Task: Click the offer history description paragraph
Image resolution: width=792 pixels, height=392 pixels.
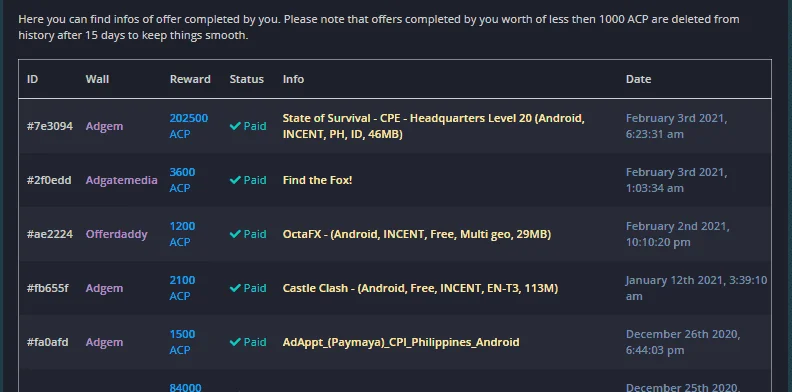Action: (379, 28)
